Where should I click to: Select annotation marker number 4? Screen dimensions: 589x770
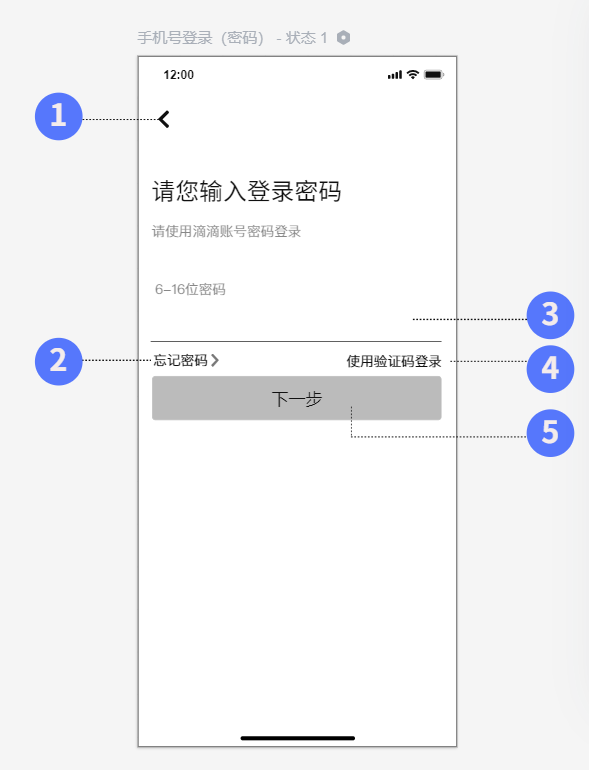point(550,369)
